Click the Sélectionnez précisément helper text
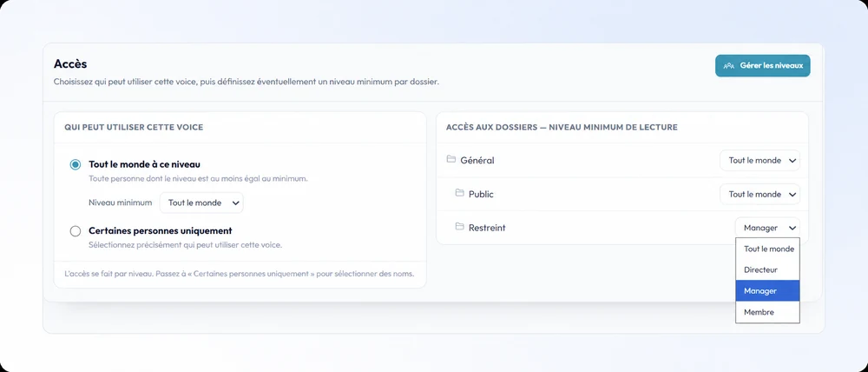Screen dimensions: 868x372 [x=186, y=245]
